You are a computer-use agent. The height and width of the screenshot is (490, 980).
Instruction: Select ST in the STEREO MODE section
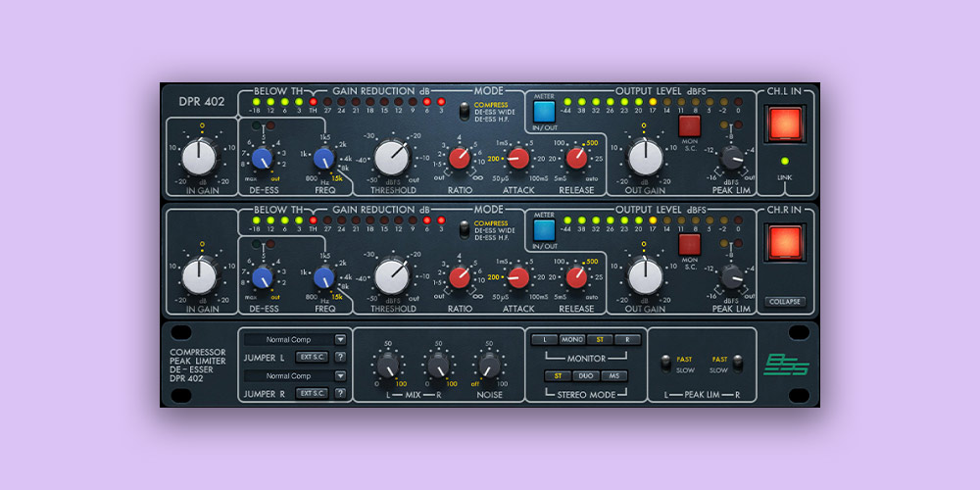coord(559,376)
